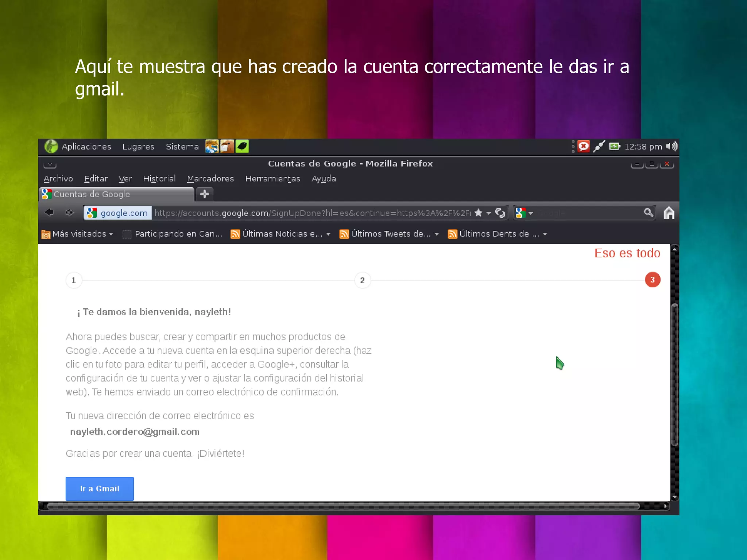Click the nayleth.cordero@gmail.com address text

point(135,432)
